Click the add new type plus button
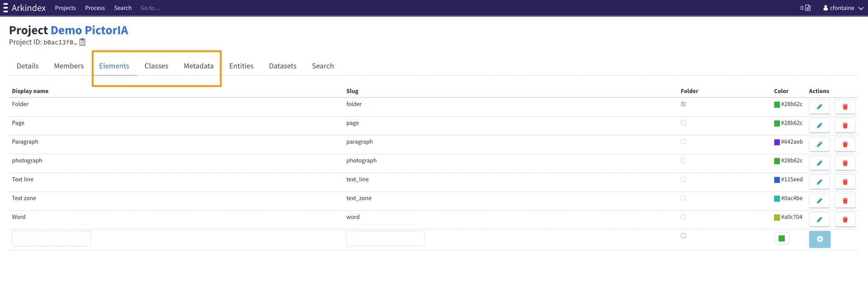Image resolution: width=868 pixels, height=288 pixels. [x=820, y=239]
